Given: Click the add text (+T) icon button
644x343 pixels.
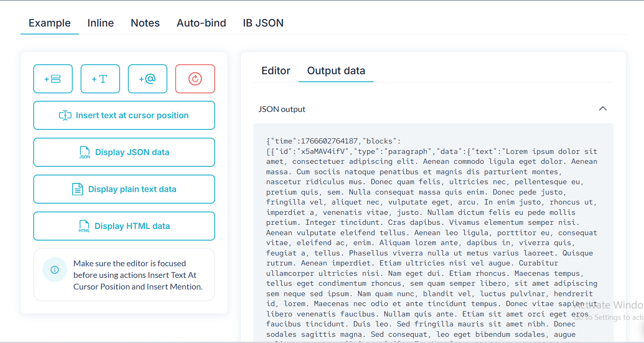Looking at the screenshot, I should (100, 79).
